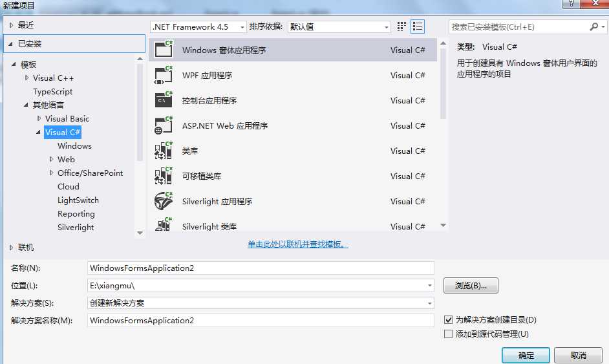This screenshot has width=609, height=364.
Task: Open the 解决方案 dropdown arrow
Action: point(429,303)
